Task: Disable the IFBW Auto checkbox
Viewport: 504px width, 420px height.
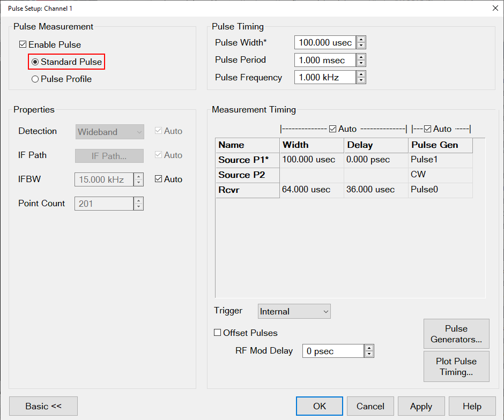Action: [158, 179]
